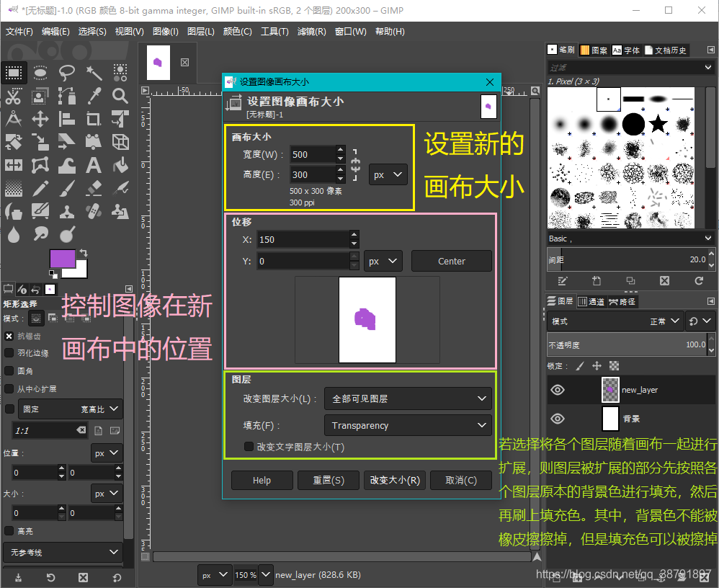Image resolution: width=719 pixels, height=588 pixels.
Task: Open fixed aspect ratio type dropdown
Action: pyautogui.click(x=70, y=409)
